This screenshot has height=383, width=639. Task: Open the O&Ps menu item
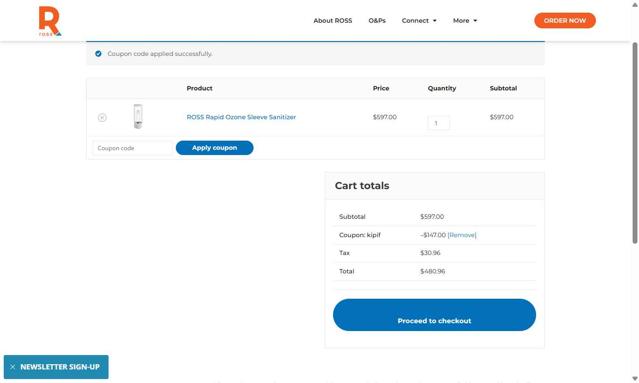pyautogui.click(x=377, y=20)
